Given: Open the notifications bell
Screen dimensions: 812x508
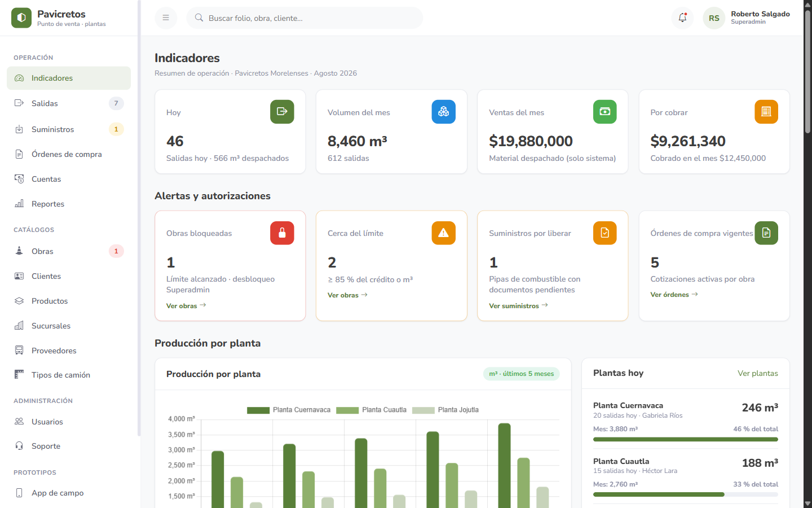Looking at the screenshot, I should (682, 18).
